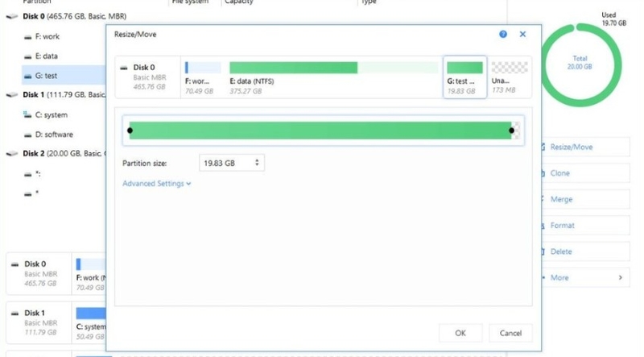Select the first *: partition under Disk 2
The height and width of the screenshot is (357, 644).
(x=37, y=173)
